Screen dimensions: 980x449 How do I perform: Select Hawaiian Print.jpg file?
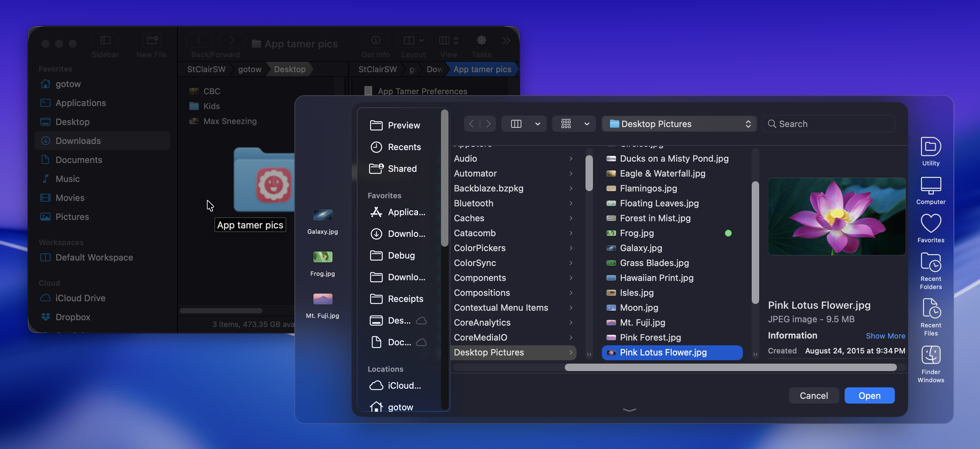[672, 278]
